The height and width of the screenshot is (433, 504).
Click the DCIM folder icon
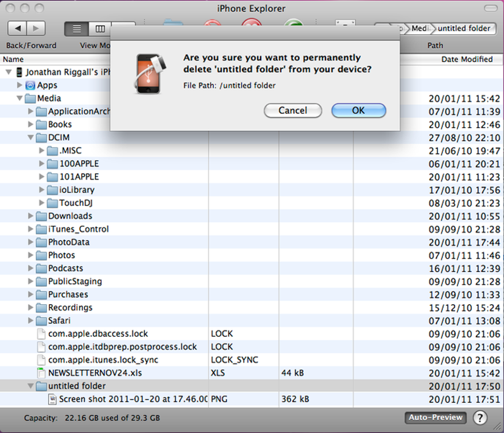point(41,137)
